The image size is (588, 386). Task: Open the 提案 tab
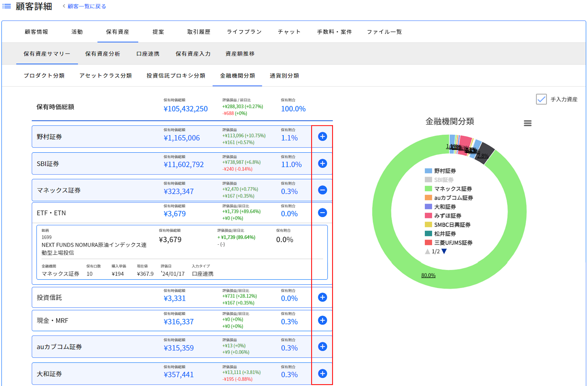(x=158, y=32)
